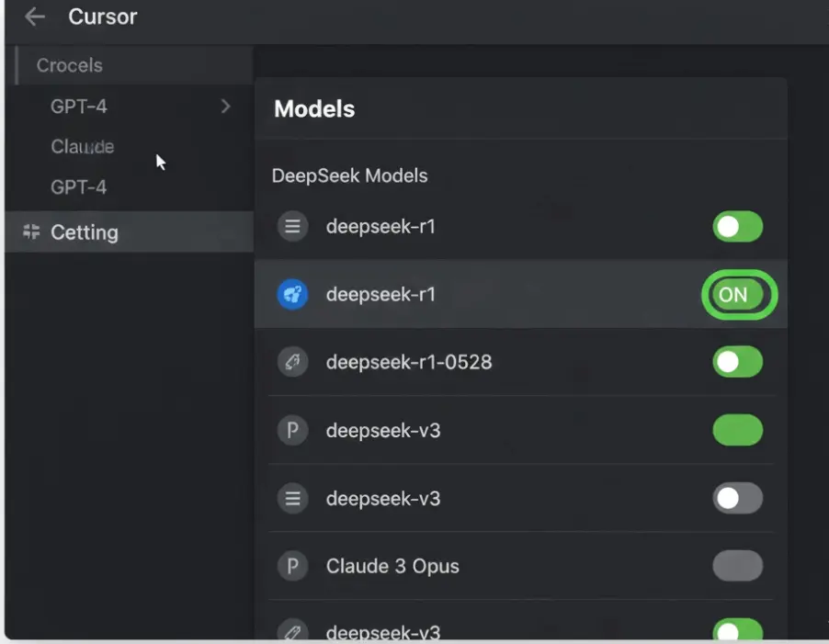Turn on the toggle for the second deepseek-v3
This screenshot has height=644, width=829.
(x=738, y=498)
